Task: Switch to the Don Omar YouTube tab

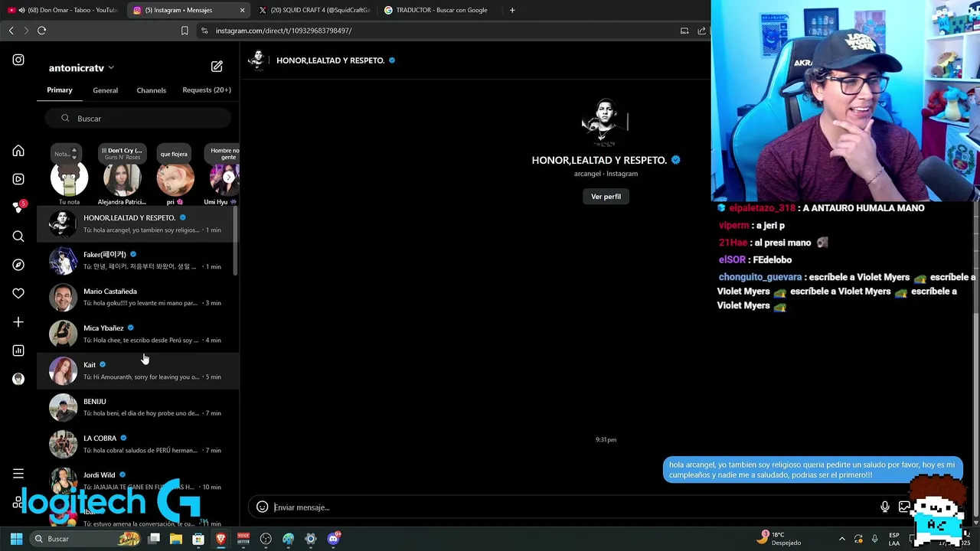Action: pos(62,10)
